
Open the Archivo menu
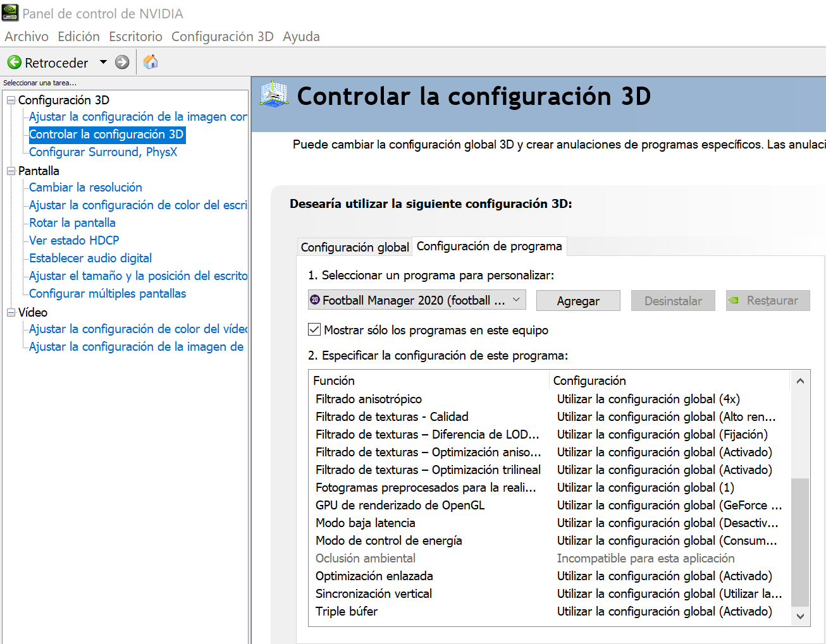pyautogui.click(x=27, y=37)
